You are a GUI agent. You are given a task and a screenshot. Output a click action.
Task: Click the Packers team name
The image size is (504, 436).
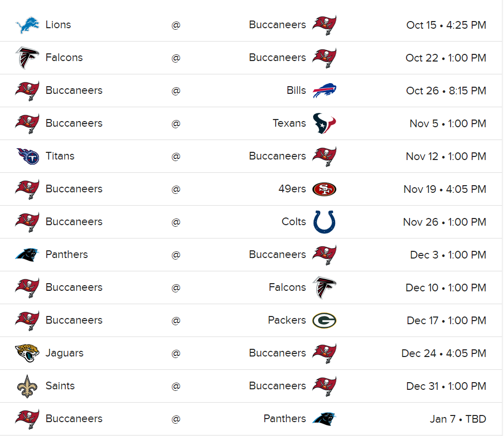(x=286, y=320)
